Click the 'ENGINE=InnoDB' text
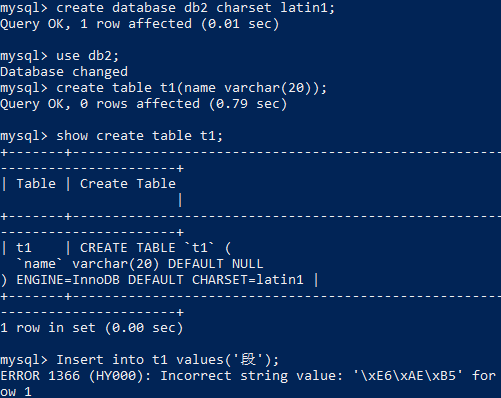This screenshot has width=501, height=398. tap(68, 280)
